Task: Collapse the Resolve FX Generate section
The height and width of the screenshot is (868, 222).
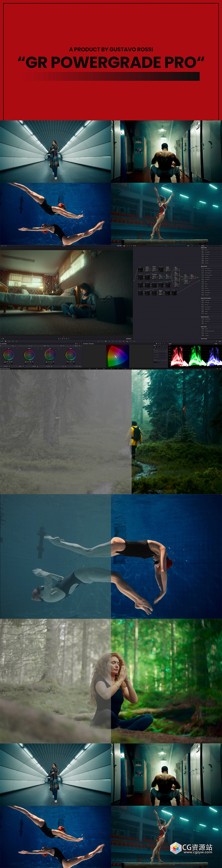Action: (205, 317)
